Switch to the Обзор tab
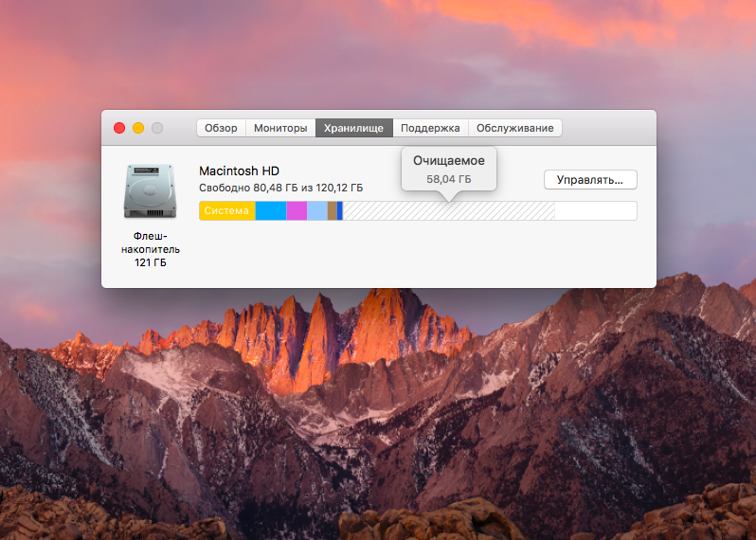 [x=222, y=128]
